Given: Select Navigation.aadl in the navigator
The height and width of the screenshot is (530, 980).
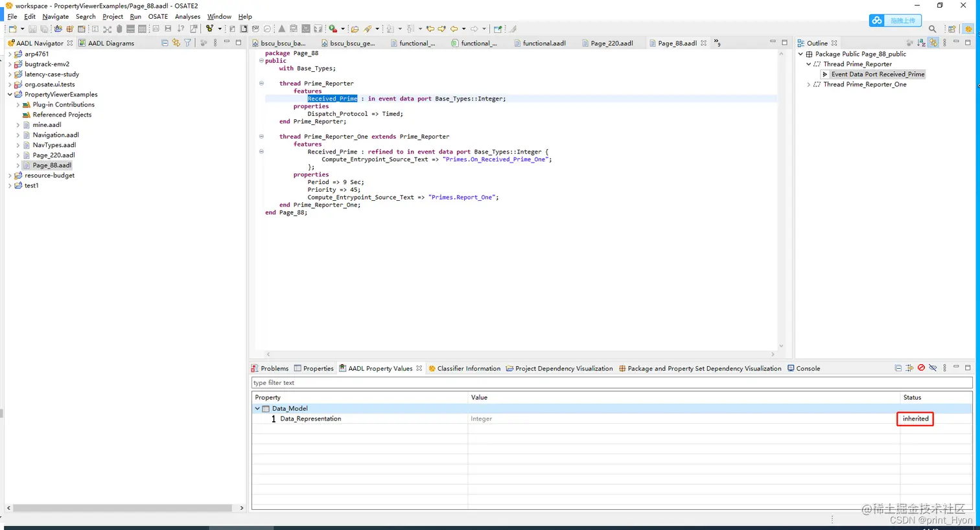Looking at the screenshot, I should pyautogui.click(x=56, y=135).
